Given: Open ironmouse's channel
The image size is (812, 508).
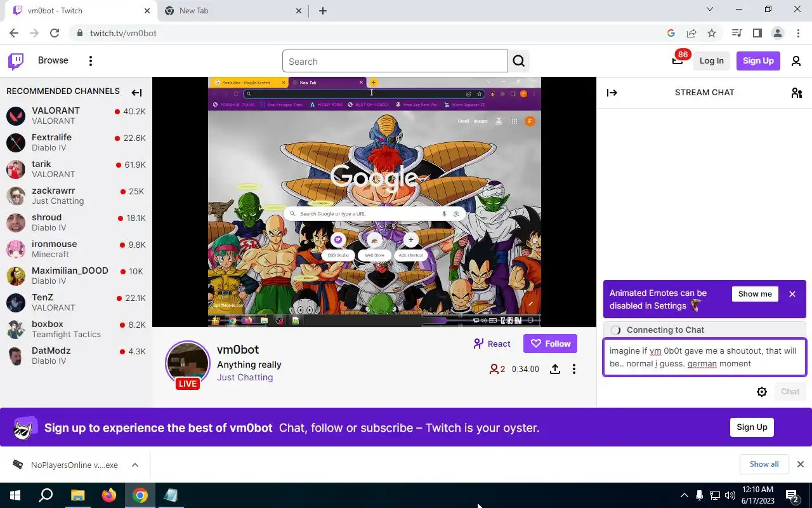Looking at the screenshot, I should tap(76, 249).
